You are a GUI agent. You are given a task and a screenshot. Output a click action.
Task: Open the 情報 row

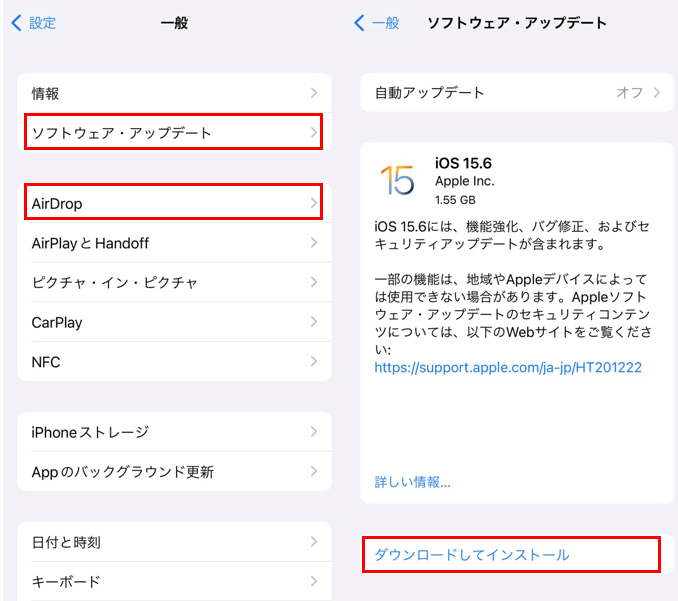(174, 93)
